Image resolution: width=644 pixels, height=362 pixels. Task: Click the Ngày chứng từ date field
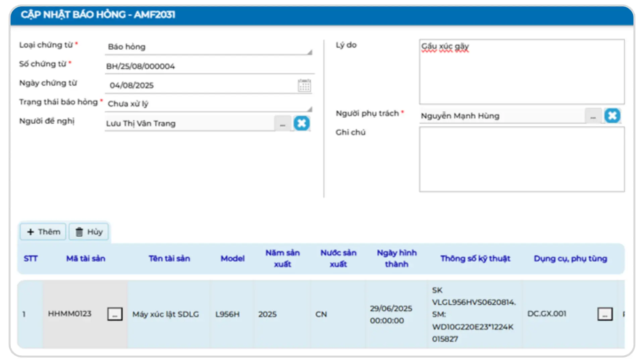click(x=201, y=85)
